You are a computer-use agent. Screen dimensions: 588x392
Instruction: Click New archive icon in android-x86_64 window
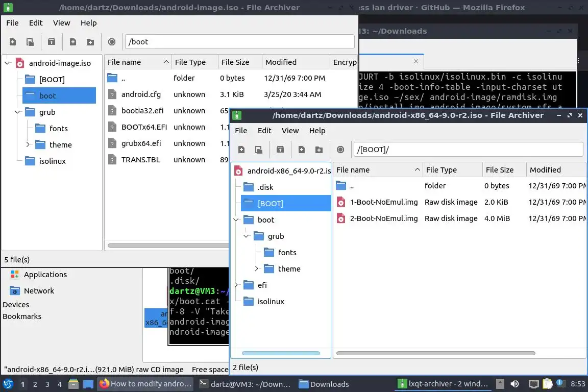click(241, 150)
